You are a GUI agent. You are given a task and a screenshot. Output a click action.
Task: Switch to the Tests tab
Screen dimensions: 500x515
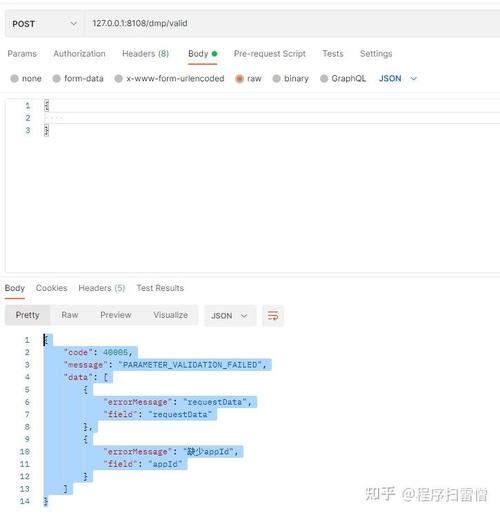333,54
